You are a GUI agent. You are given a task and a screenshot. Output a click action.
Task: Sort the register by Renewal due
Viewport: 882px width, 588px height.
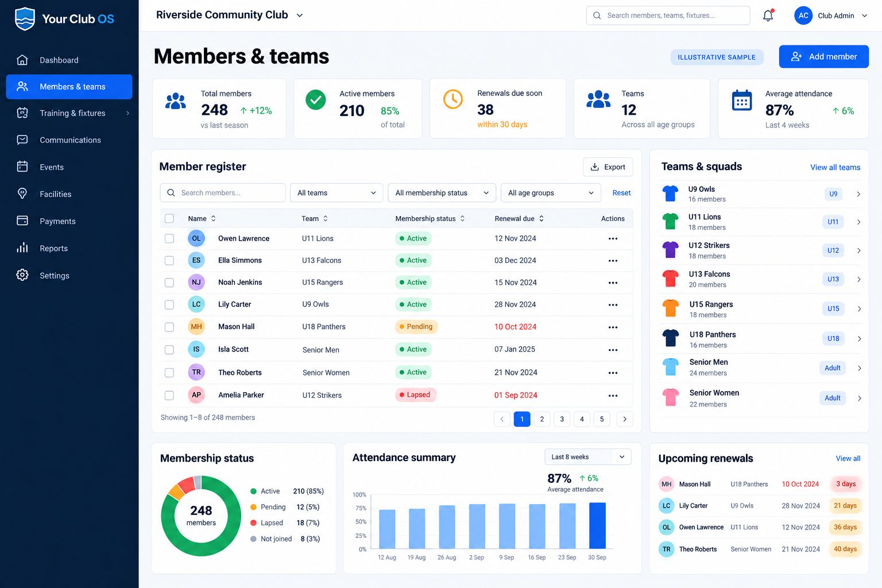tap(519, 219)
